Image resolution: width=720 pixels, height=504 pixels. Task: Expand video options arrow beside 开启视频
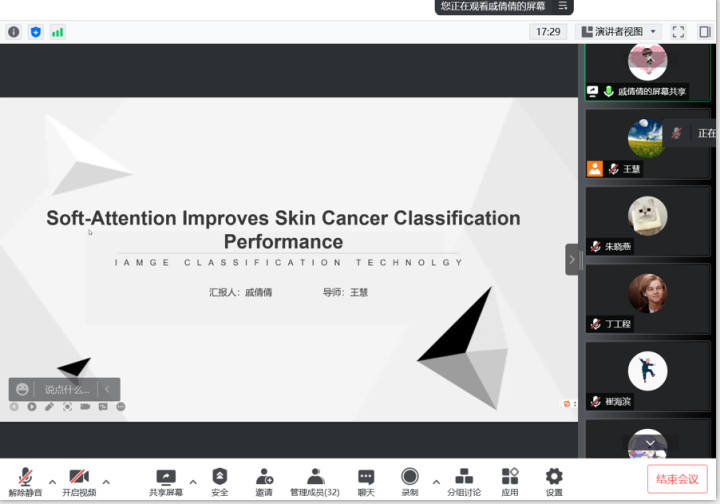tap(107, 481)
